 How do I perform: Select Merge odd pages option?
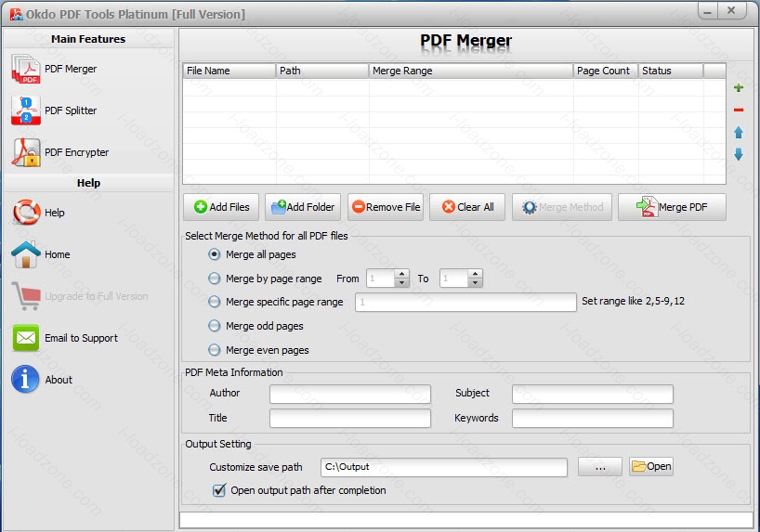(x=215, y=326)
